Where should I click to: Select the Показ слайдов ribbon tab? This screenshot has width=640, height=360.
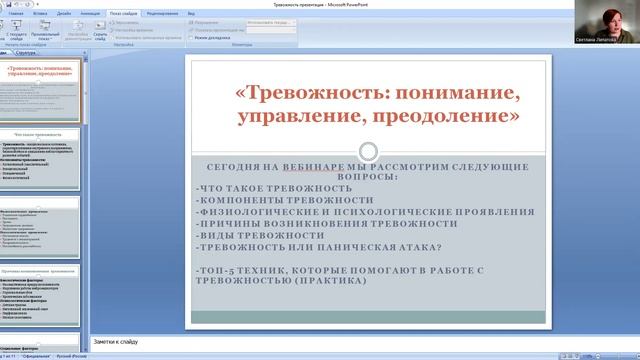[123, 13]
